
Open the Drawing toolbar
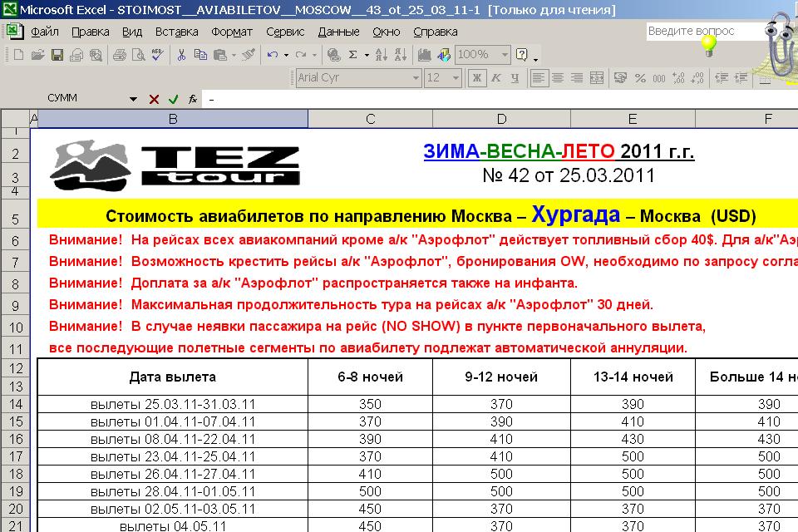click(444, 55)
